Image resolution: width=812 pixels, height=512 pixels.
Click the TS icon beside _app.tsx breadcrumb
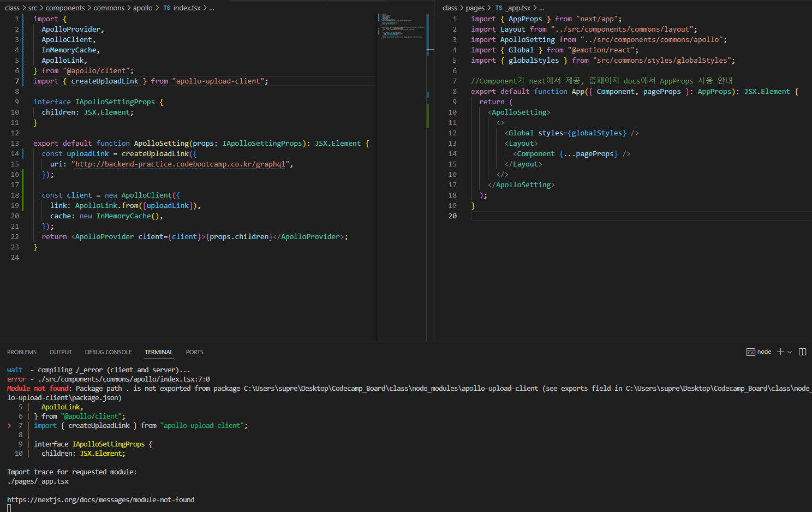pos(499,8)
